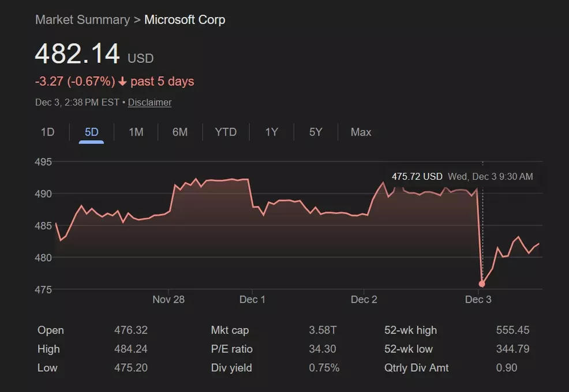Click the highlighted price point on Dec 3
569x392 pixels.
click(481, 284)
